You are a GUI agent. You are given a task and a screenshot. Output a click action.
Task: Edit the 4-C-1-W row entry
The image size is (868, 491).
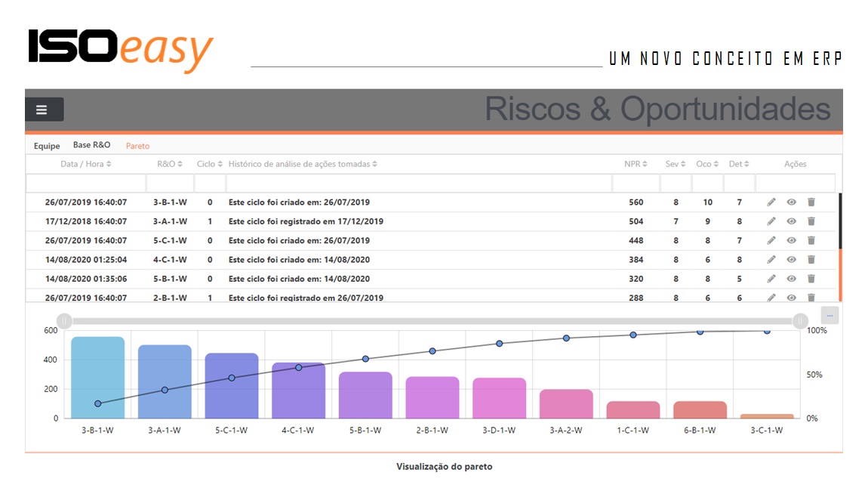771,260
